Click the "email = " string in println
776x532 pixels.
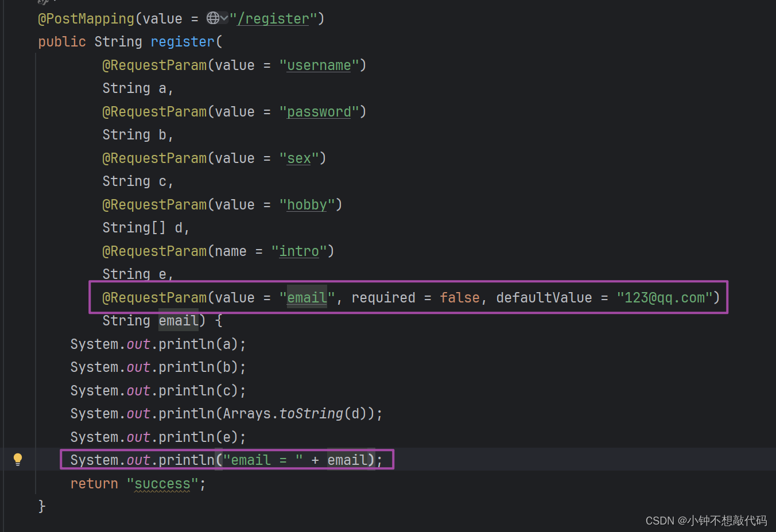(263, 460)
